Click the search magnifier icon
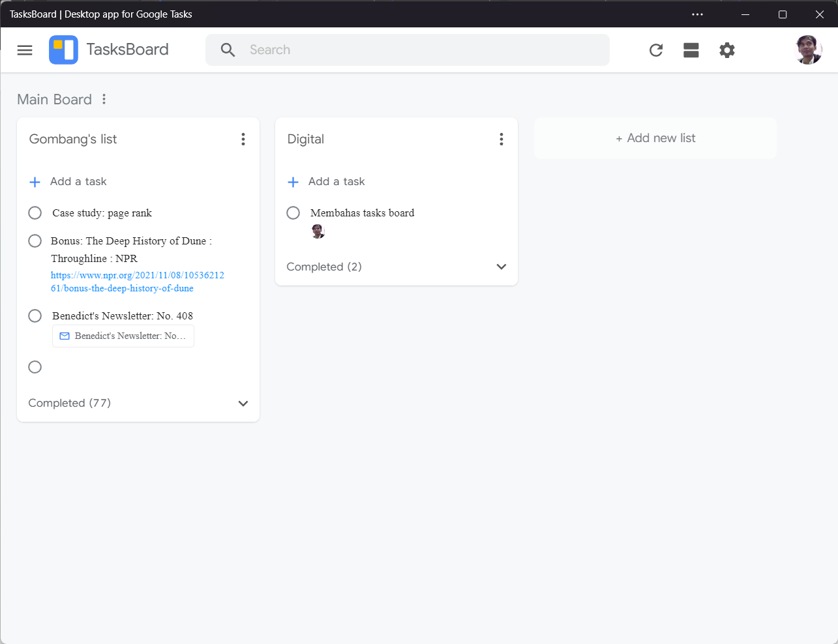 (228, 50)
